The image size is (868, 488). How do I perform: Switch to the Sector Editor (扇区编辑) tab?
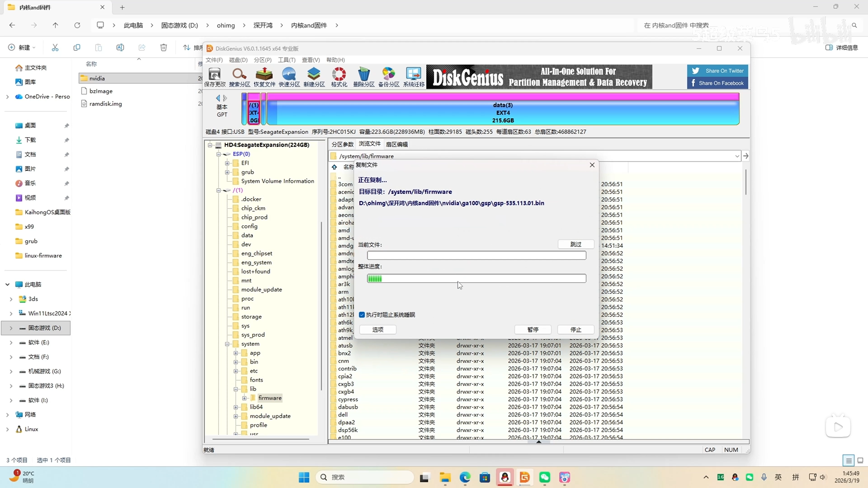pos(396,145)
